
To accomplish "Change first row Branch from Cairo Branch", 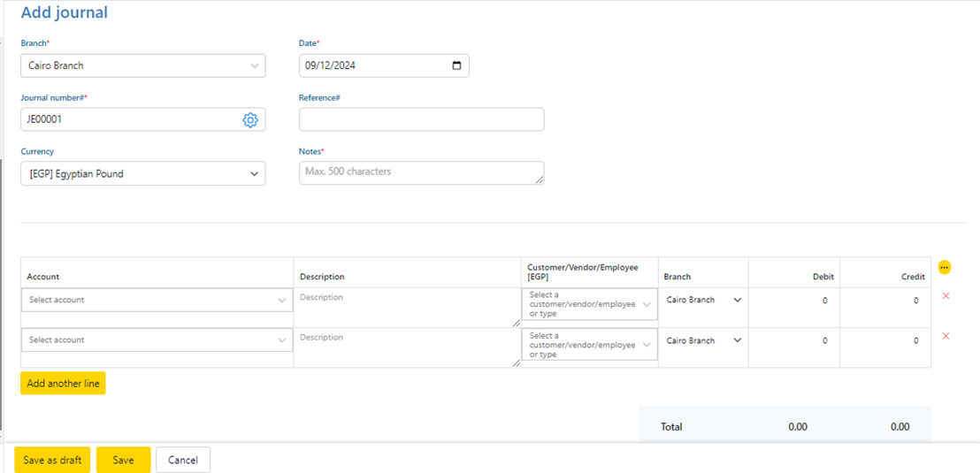I will pyautogui.click(x=703, y=301).
